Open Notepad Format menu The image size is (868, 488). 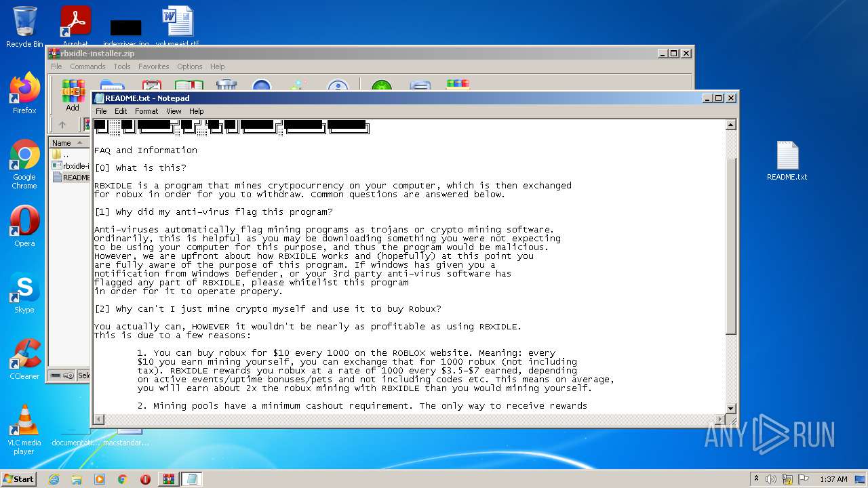pyautogui.click(x=146, y=111)
